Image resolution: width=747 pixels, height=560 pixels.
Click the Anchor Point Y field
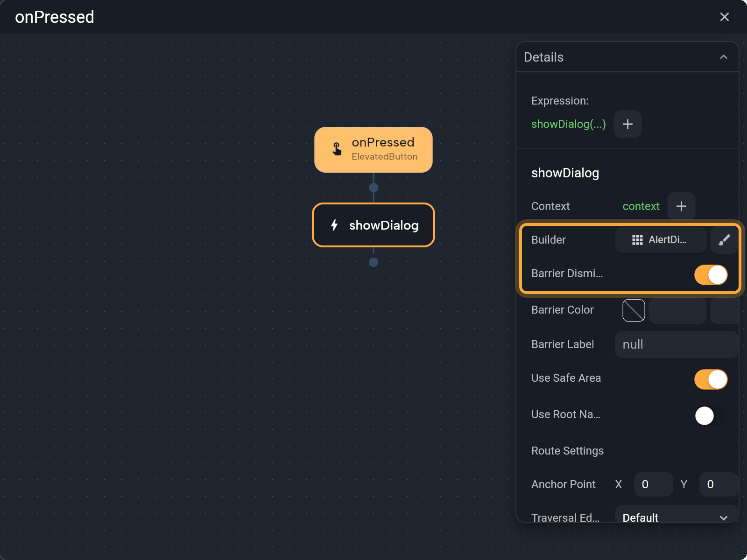coord(719,484)
